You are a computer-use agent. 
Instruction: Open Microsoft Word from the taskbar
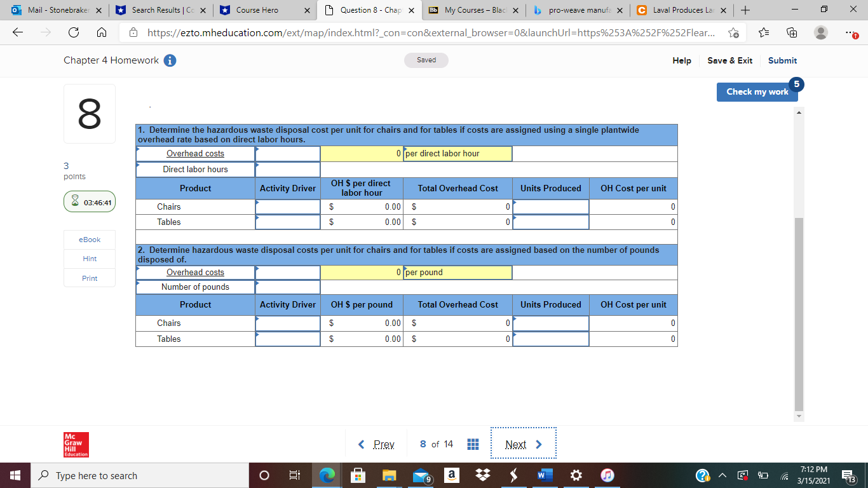click(543, 475)
